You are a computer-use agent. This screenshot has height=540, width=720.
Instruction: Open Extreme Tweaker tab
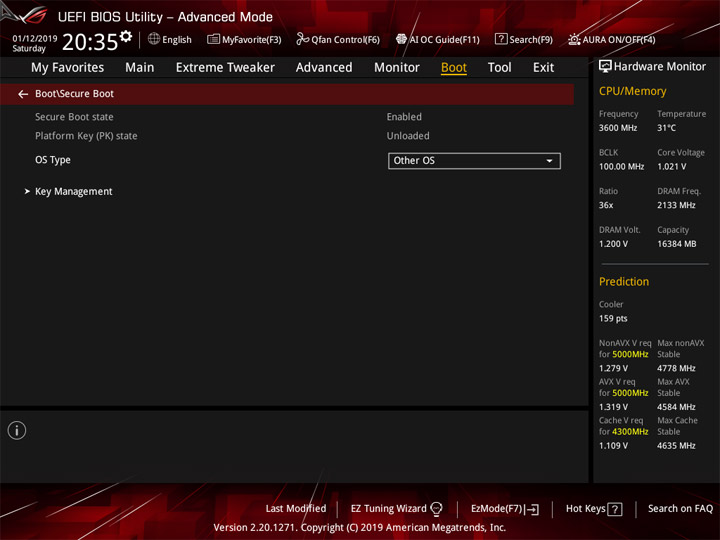point(225,68)
